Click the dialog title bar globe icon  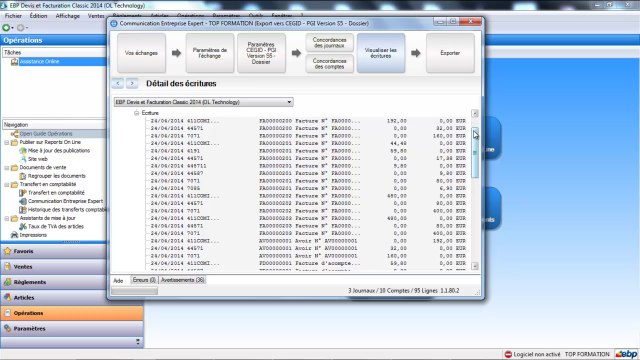coord(114,24)
